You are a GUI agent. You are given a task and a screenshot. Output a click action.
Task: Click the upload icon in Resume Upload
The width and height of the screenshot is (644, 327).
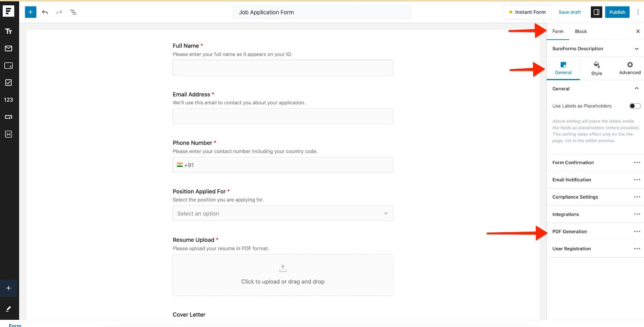tap(283, 269)
